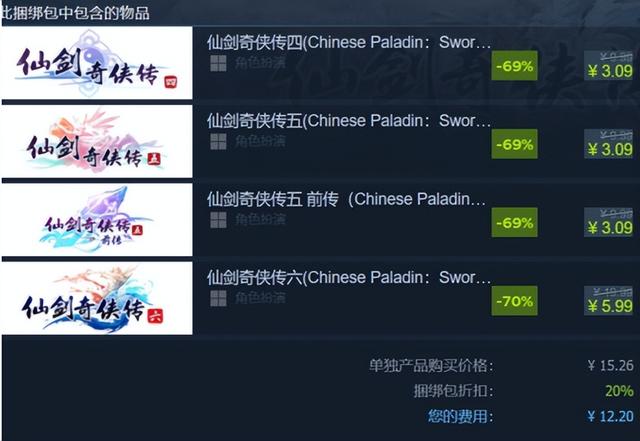
Task: Click -70% discount badge for 仙剑奇侠传六
Action: (x=514, y=301)
